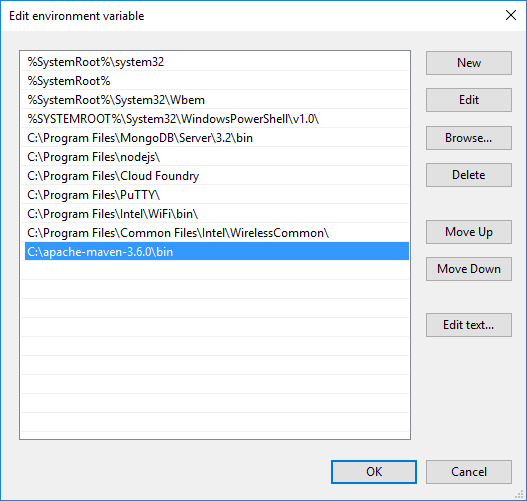
Task: Select the PuTTY path entry
Action: coord(217,195)
